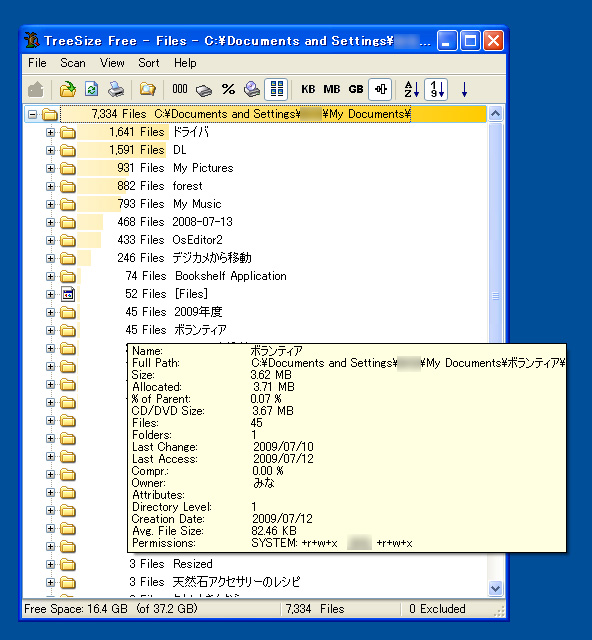Click 7,334 Files in the status bar

click(x=315, y=609)
